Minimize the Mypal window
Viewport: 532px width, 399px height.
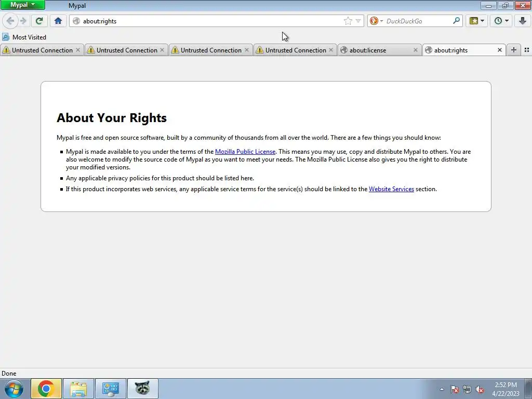tap(488, 5)
